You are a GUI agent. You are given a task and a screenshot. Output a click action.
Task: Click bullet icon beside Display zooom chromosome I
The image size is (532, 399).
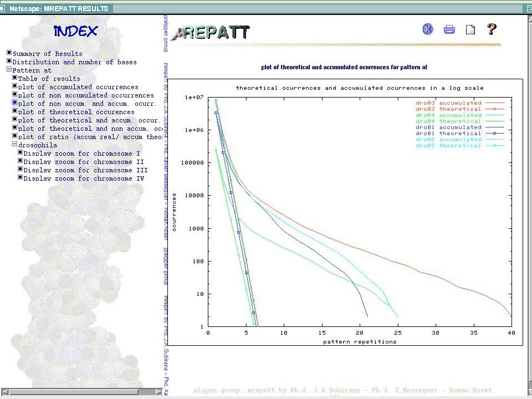tap(20, 153)
